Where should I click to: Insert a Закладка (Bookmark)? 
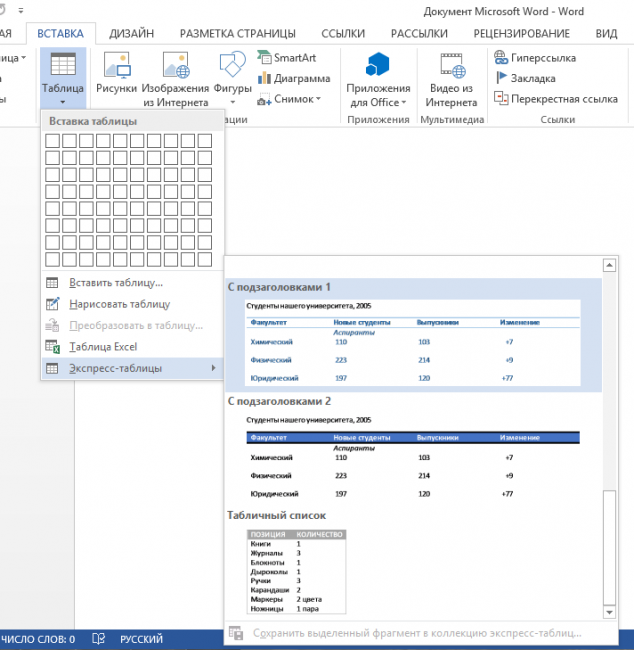[x=502, y=78]
